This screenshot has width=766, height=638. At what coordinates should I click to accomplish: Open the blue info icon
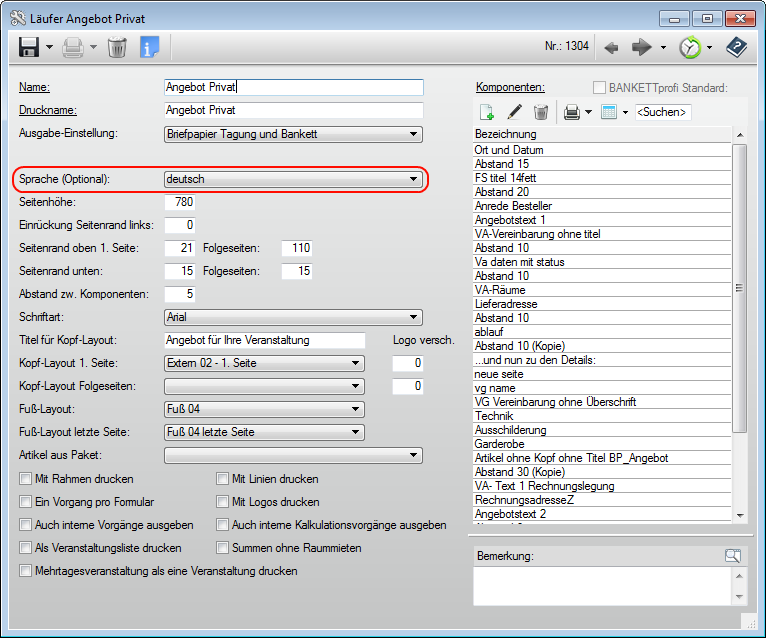click(x=149, y=47)
